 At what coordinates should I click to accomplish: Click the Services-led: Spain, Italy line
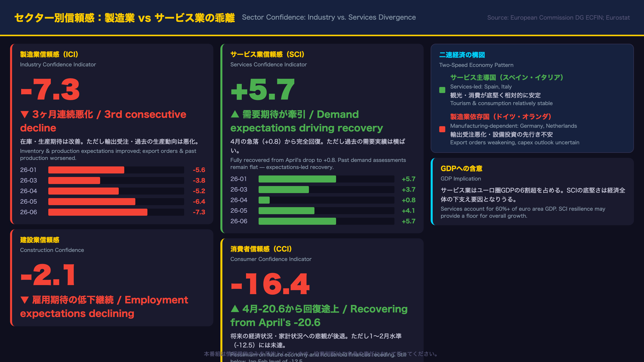click(481, 87)
